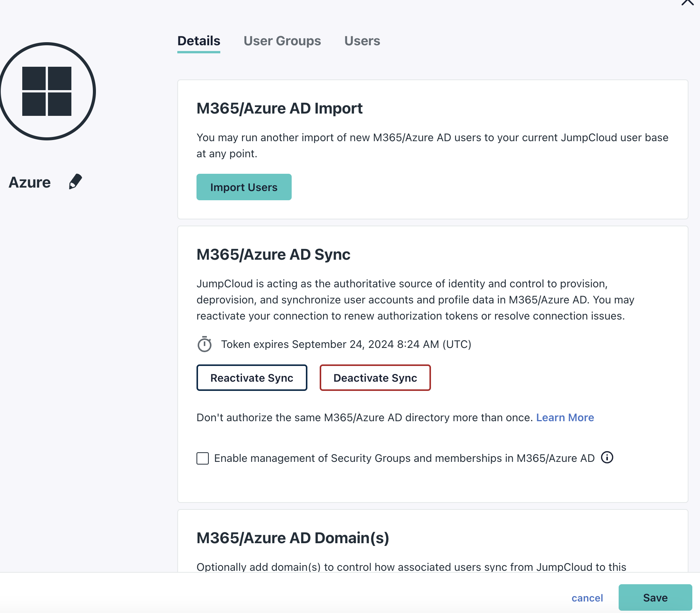Switch to the Details tab
This screenshot has height=613, width=700.
tap(199, 41)
